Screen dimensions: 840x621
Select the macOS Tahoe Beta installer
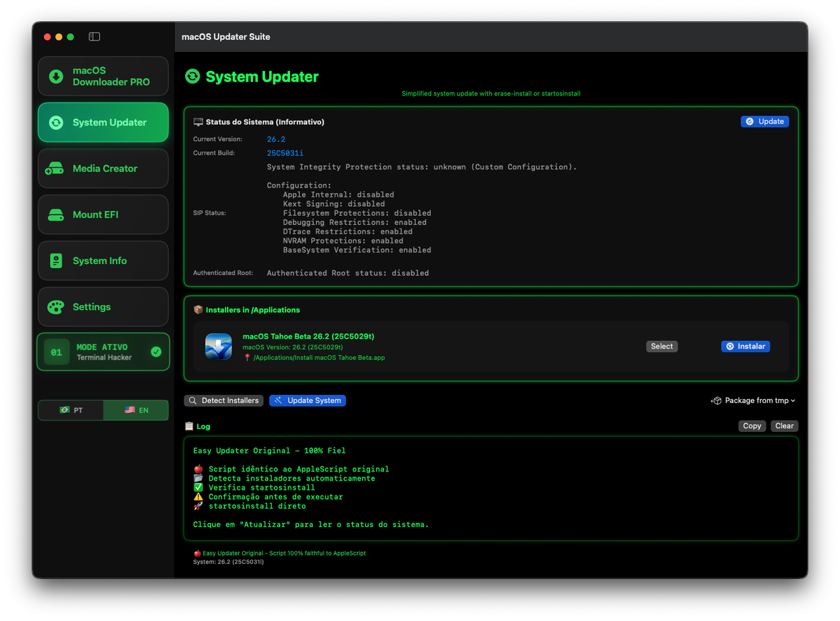(661, 346)
